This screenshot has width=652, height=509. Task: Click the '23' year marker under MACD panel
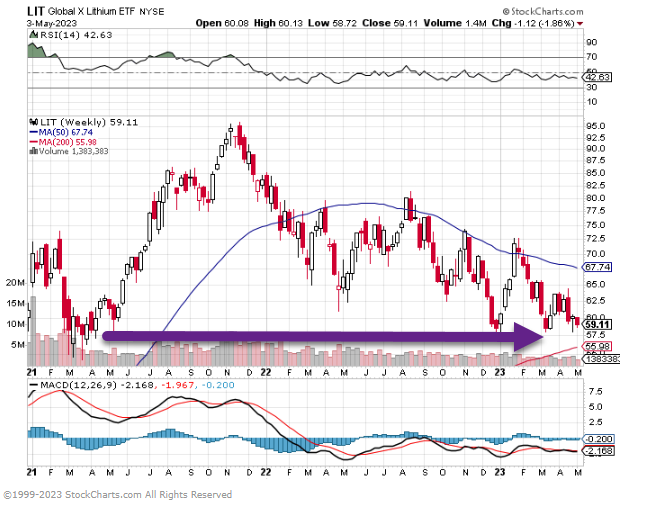tap(500, 472)
